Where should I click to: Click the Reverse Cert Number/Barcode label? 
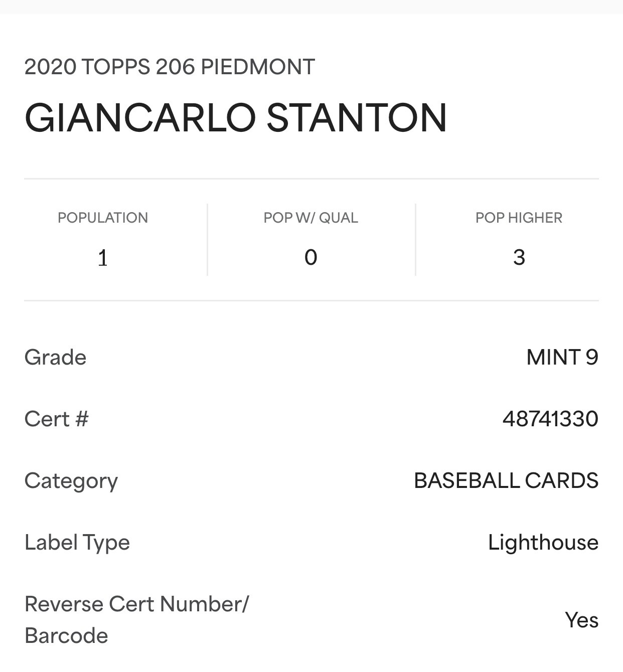coord(136,620)
